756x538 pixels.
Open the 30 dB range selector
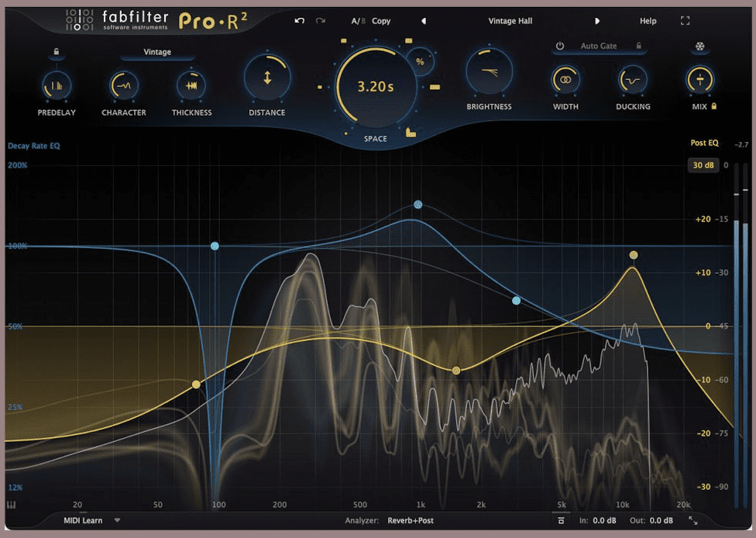703,165
